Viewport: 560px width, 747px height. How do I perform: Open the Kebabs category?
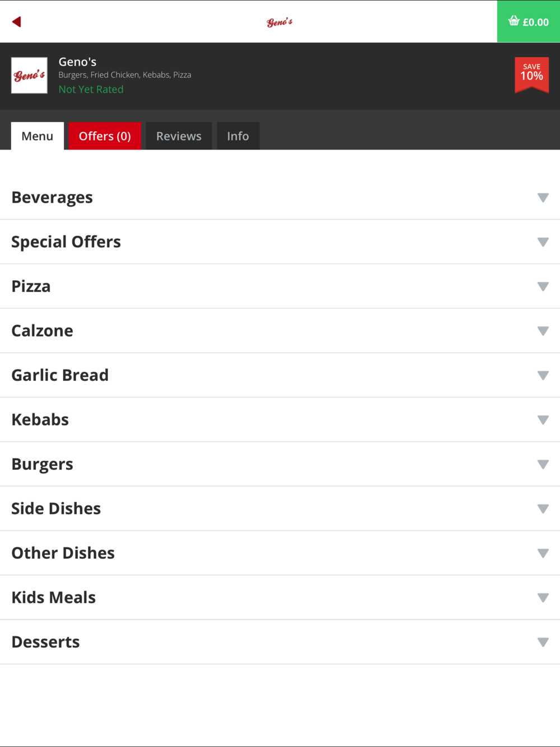point(280,420)
